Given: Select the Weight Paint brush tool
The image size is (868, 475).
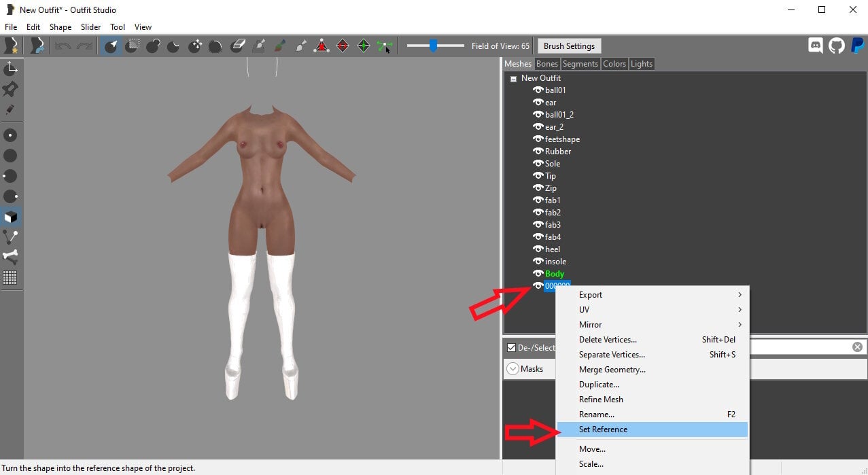Looking at the screenshot, I should (258, 46).
